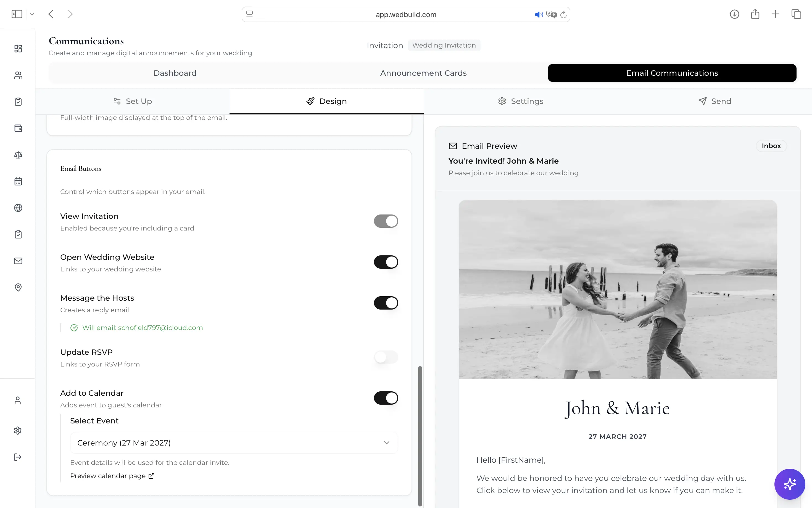Click the Inbox badge in Email Preview
812x508 pixels.
coord(771,146)
